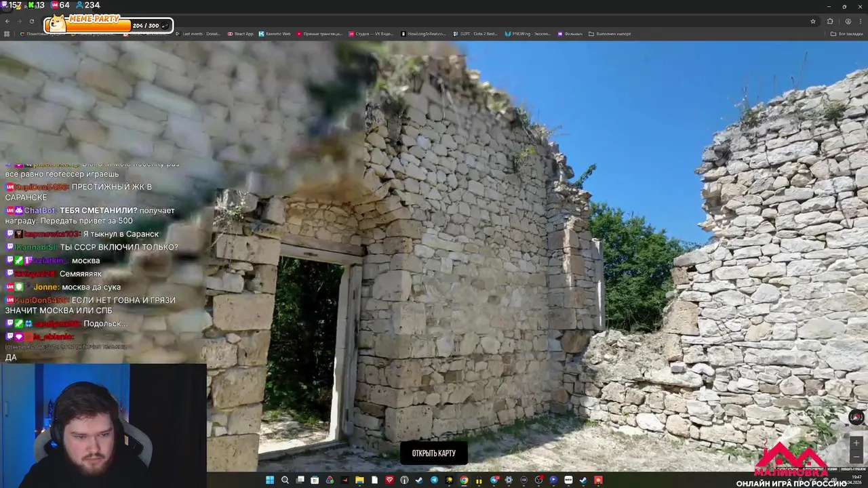Click the panorama compass icon
The image size is (868, 488).
[856, 418]
